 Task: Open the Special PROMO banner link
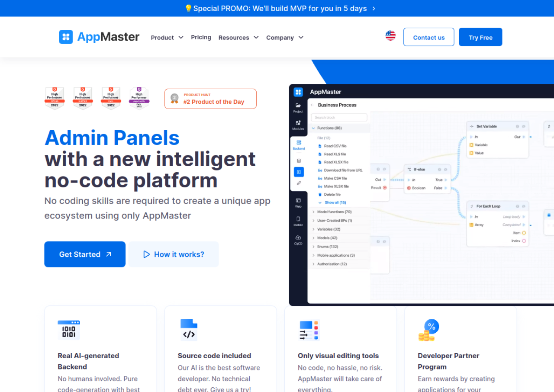pos(280,9)
